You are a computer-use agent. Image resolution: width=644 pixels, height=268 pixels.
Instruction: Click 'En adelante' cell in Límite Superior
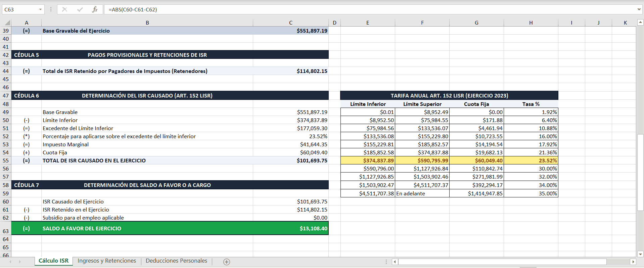pyautogui.click(x=422, y=193)
